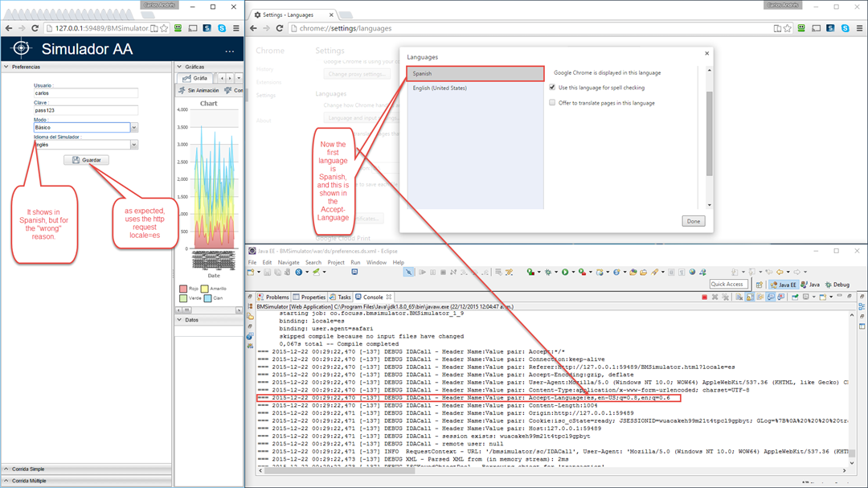Open the Eclipse Run button dropdown arrow
This screenshot has width=868, height=488.
[x=573, y=272]
